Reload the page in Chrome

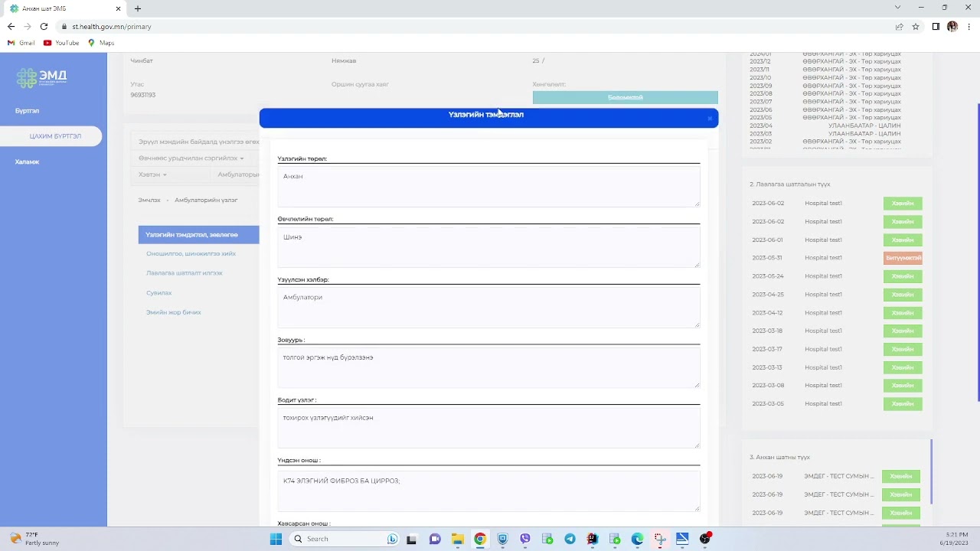[44, 27]
